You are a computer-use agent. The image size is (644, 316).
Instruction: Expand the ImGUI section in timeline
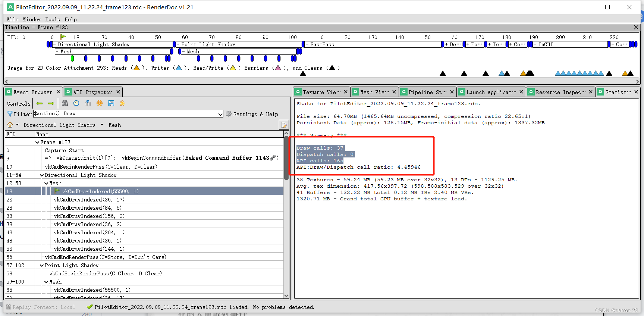tap(535, 44)
